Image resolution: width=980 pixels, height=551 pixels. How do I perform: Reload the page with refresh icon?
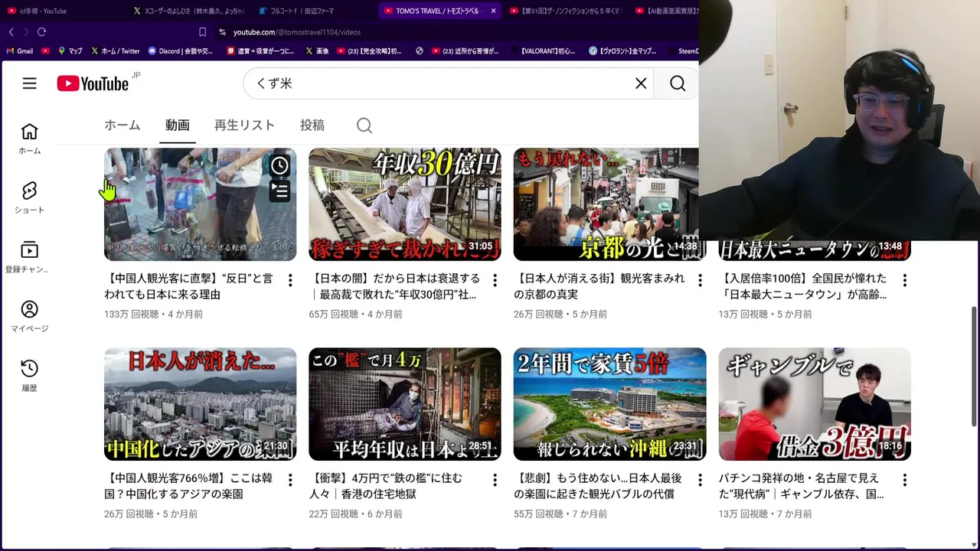pos(41,32)
